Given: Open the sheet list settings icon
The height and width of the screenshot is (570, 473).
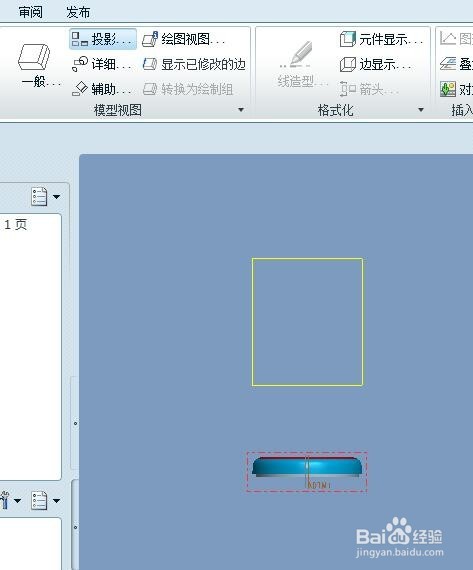Looking at the screenshot, I should tap(39, 197).
